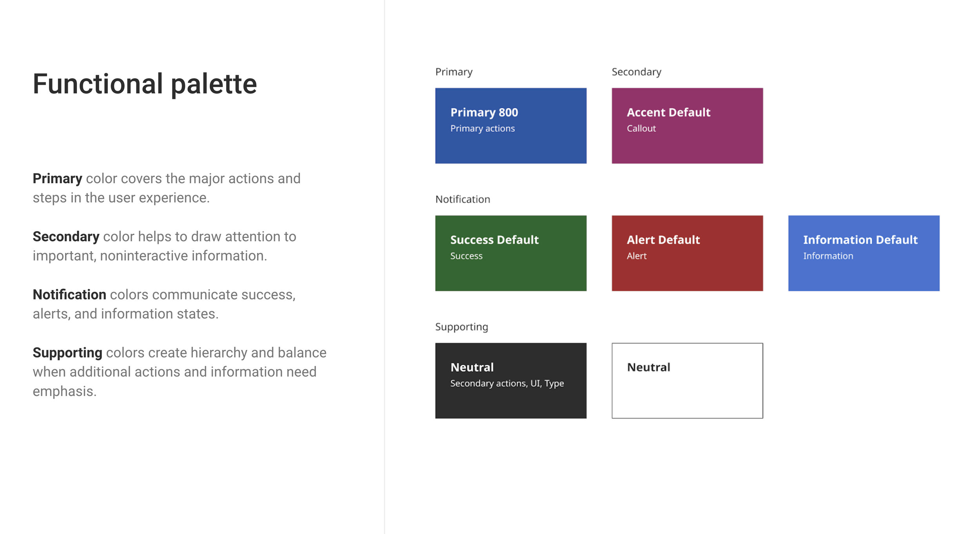Click 'Secondary actions, UI, Type' text
Viewport: 980px width, 534px height.
[x=506, y=383]
